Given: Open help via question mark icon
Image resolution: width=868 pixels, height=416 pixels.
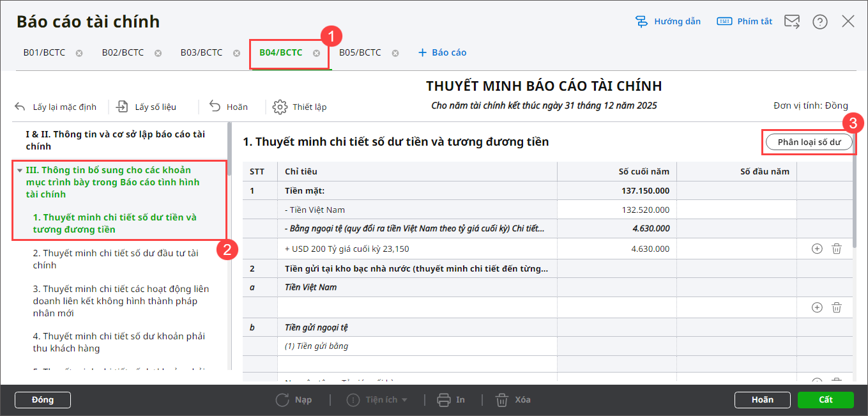Looking at the screenshot, I should (x=819, y=22).
